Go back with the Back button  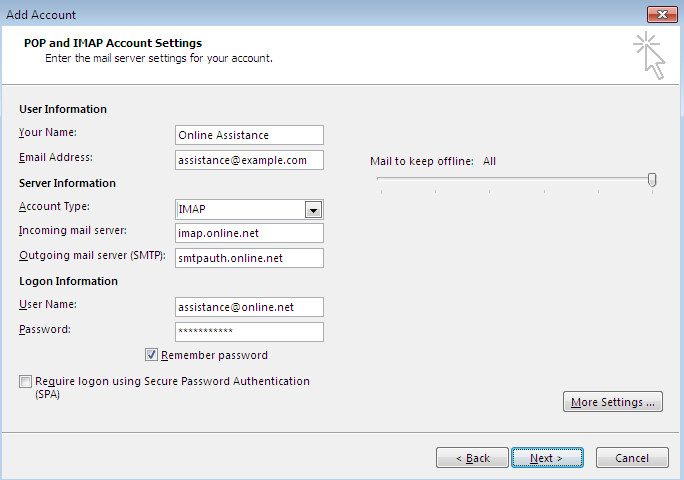(473, 458)
